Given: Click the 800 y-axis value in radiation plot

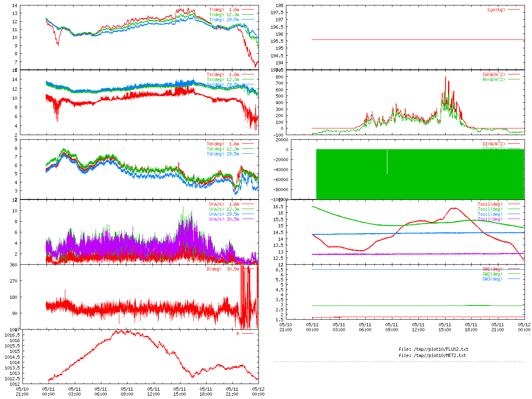Looking at the screenshot, I should (x=280, y=77).
